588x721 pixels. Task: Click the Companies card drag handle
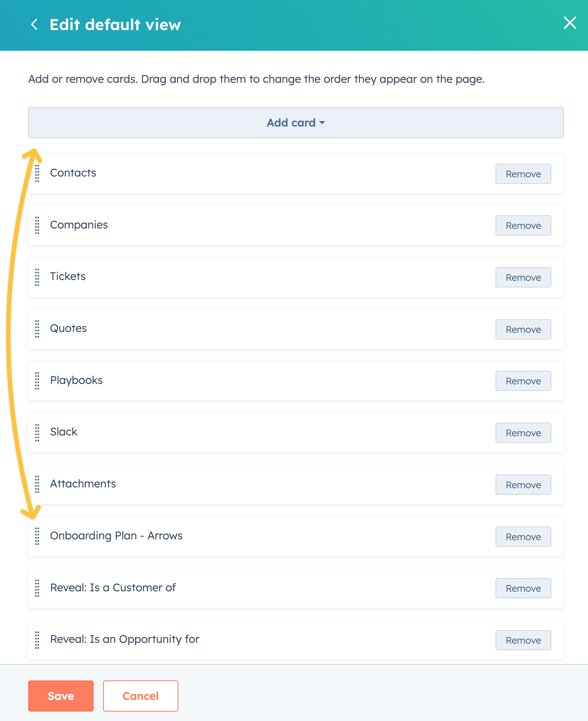37,225
